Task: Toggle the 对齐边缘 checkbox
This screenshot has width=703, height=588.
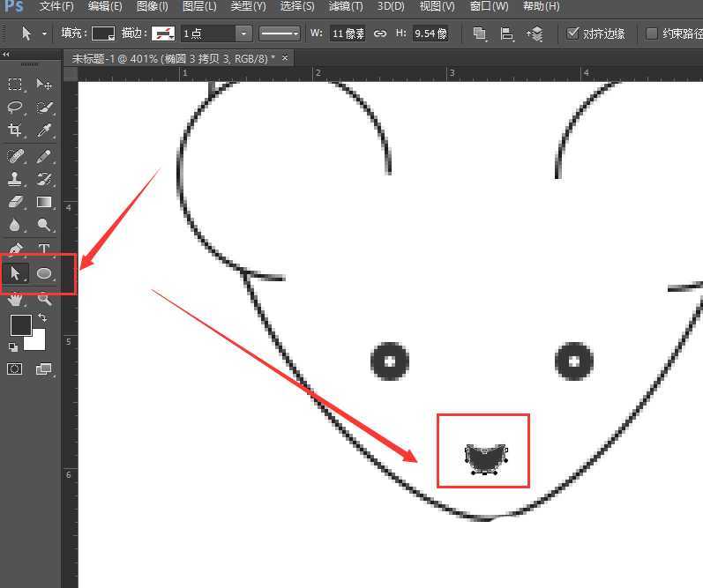Action: point(573,33)
